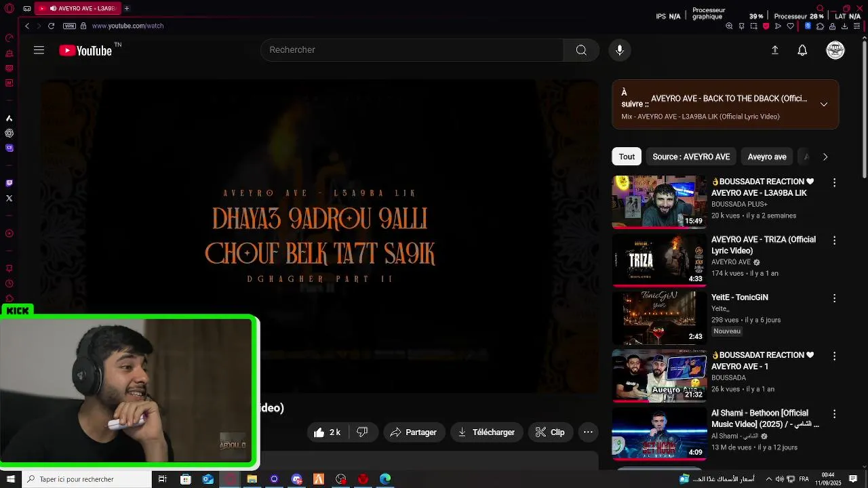Open YouTube notifications bell
The image size is (868, 488).
(802, 50)
